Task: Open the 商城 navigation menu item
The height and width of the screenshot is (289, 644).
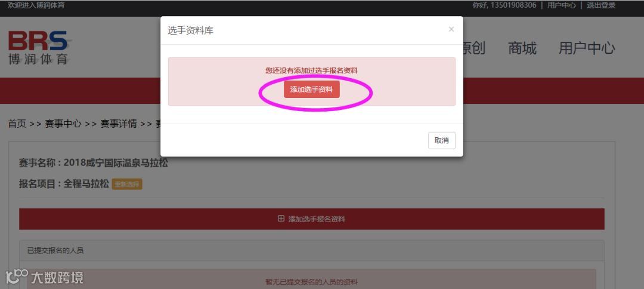Action: pos(522,48)
